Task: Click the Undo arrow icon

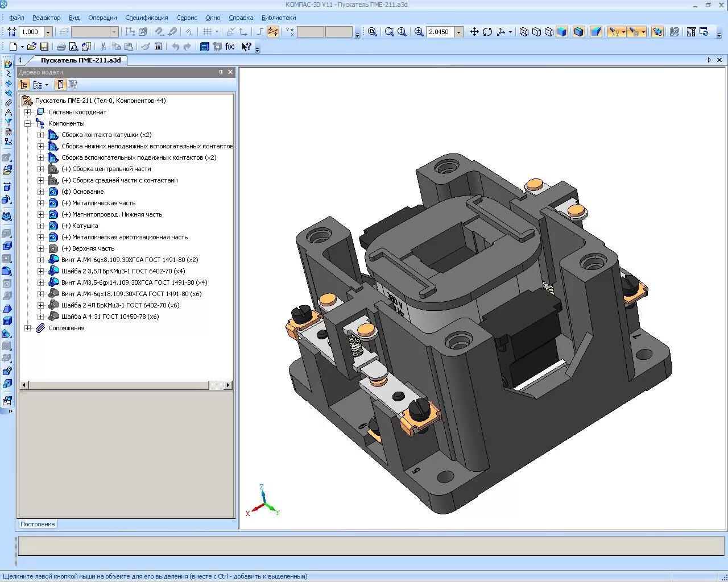Action: click(x=175, y=47)
